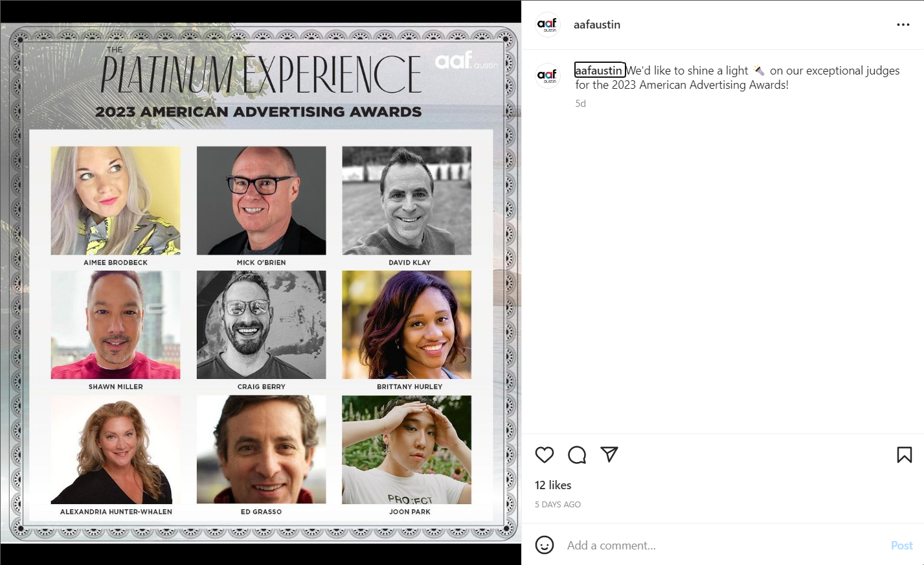Focus the Add a comment field
924x565 pixels.
coord(722,546)
